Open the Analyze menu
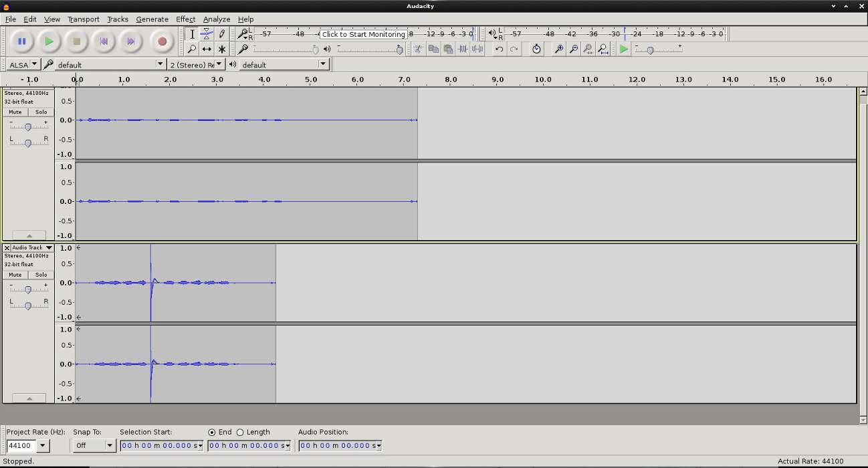Viewport: 868px width, 468px height. (217, 19)
